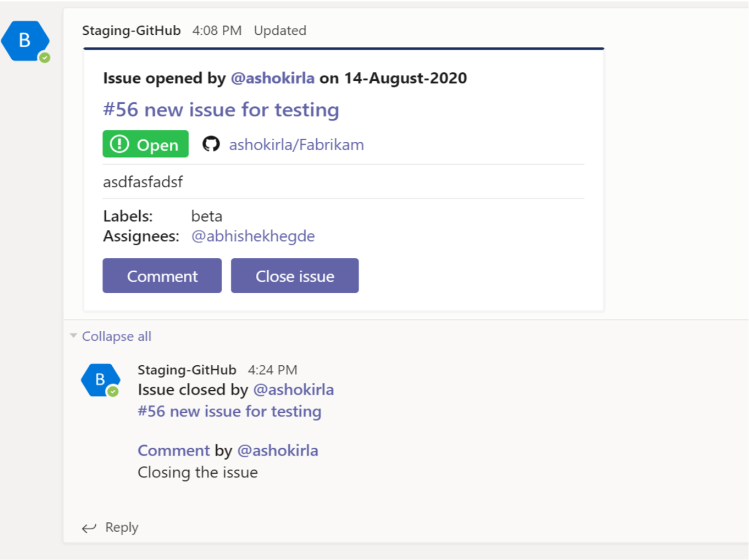Click the checkmark badge on reply avatar
Viewport: 749px width, 560px height.
(x=114, y=391)
